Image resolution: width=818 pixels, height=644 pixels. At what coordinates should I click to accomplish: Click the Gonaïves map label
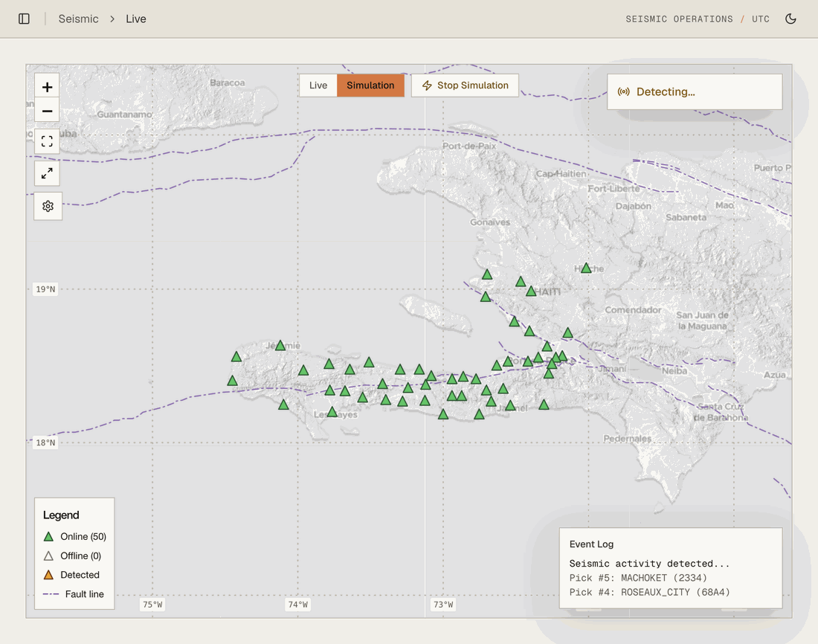tap(490, 222)
